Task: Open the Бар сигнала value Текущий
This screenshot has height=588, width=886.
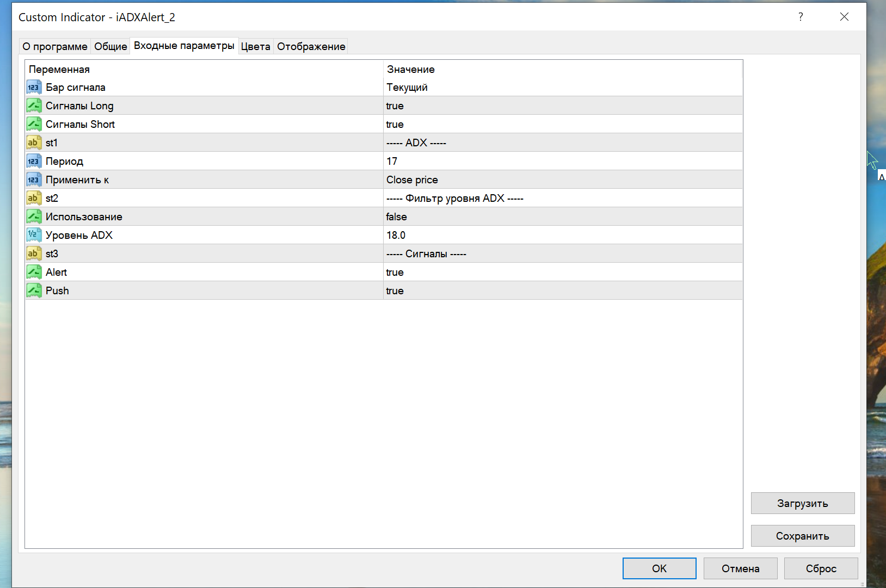Action: 407,88
